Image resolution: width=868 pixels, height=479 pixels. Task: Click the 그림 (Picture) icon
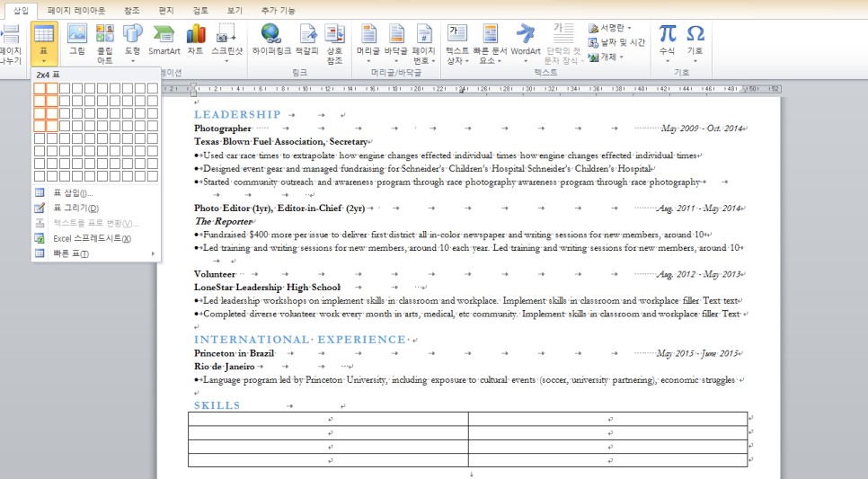77,40
